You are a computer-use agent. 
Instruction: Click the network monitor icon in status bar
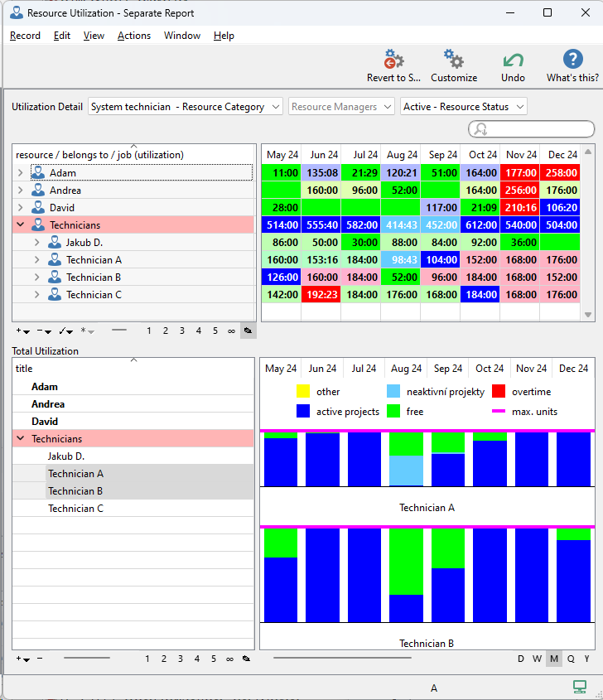coord(580,687)
